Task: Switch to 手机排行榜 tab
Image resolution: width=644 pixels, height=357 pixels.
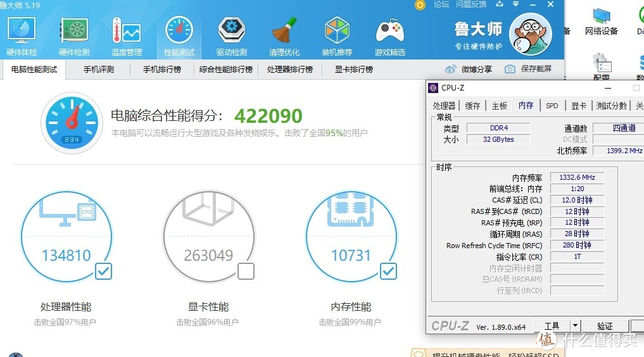Action: click(x=162, y=70)
